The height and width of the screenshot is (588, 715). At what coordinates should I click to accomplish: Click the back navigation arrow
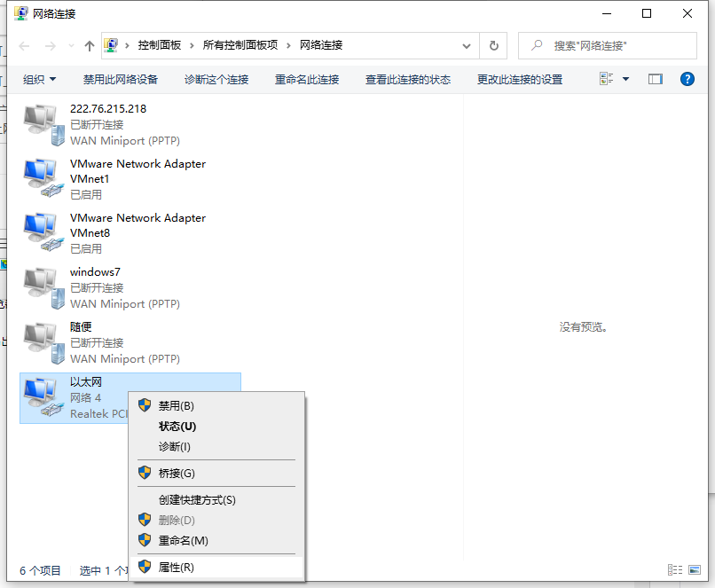22,45
